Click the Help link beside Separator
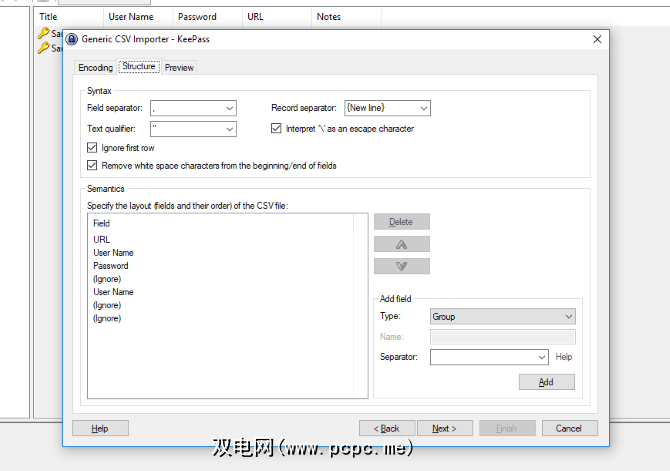Viewport: 670px width, 471px height. pos(564,357)
